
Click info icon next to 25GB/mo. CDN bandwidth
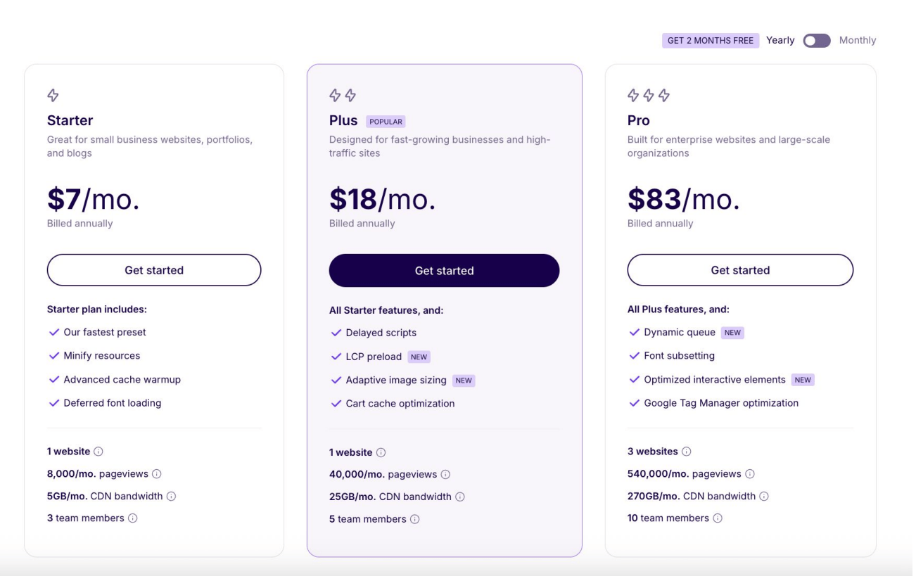pyautogui.click(x=460, y=497)
